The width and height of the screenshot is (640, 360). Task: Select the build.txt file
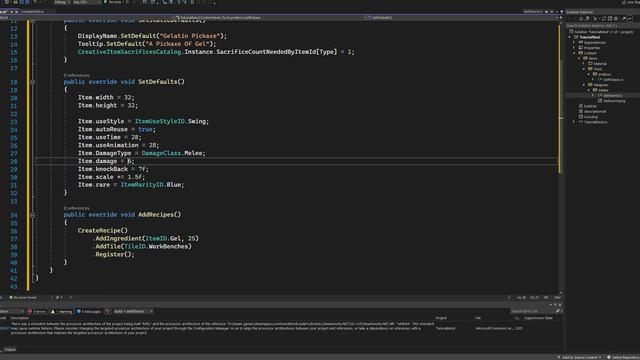point(588,106)
